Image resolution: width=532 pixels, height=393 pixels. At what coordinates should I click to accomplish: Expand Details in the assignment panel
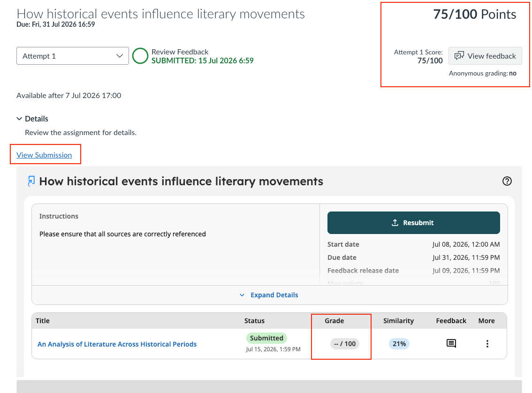point(269,295)
